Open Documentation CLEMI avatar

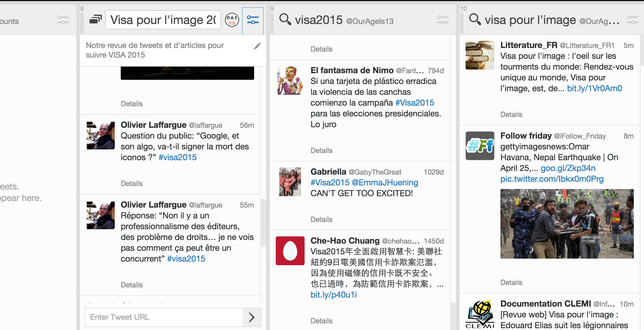480,314
